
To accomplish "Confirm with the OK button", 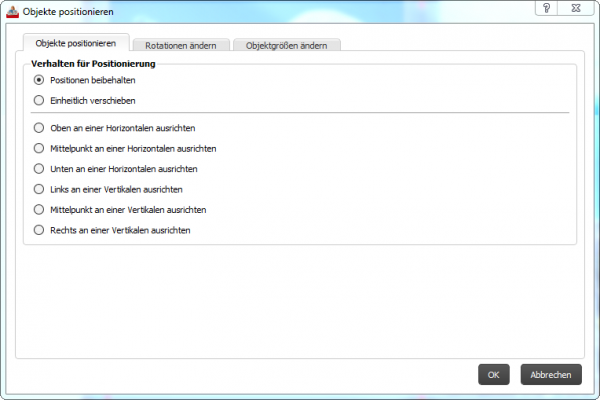I will point(494,374).
